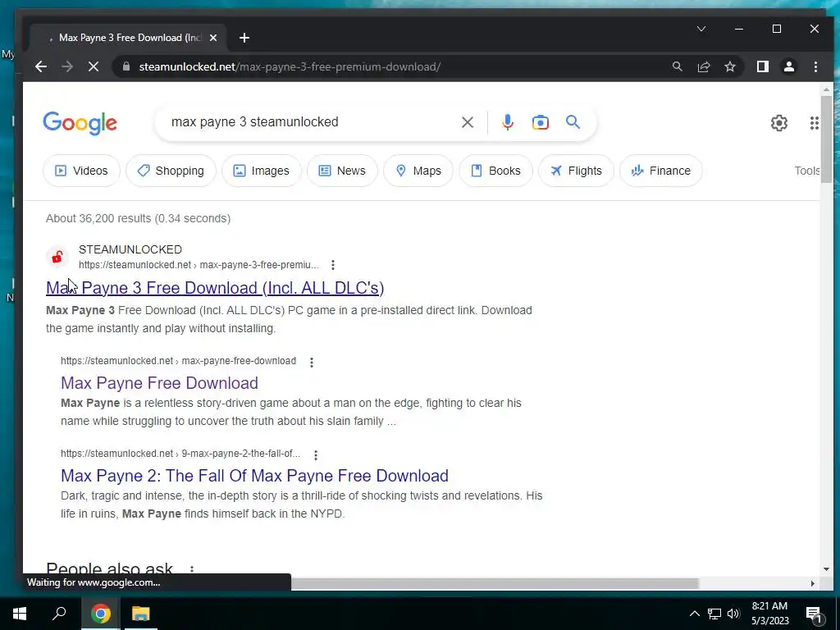
Task: Open the tab search chevron
Action: pyautogui.click(x=701, y=29)
